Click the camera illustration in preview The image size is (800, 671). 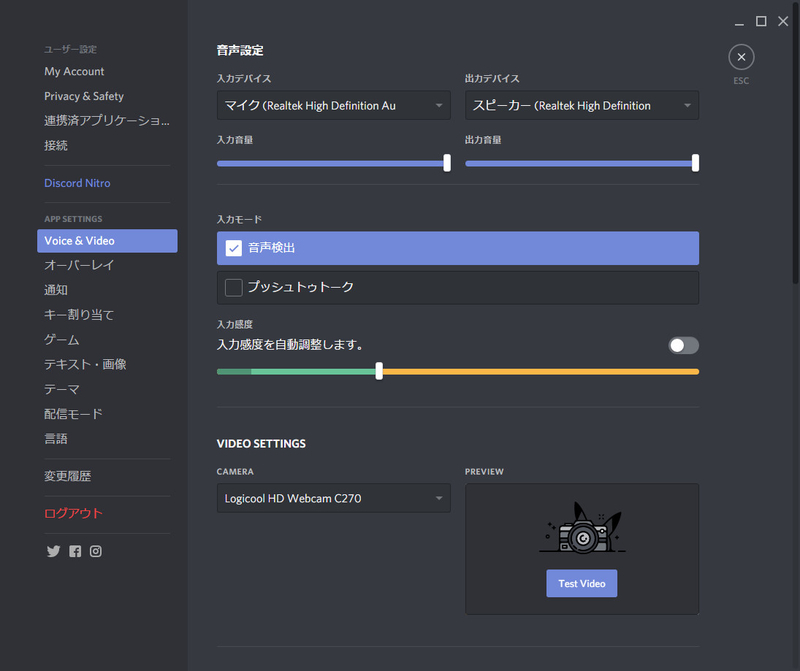point(582,528)
